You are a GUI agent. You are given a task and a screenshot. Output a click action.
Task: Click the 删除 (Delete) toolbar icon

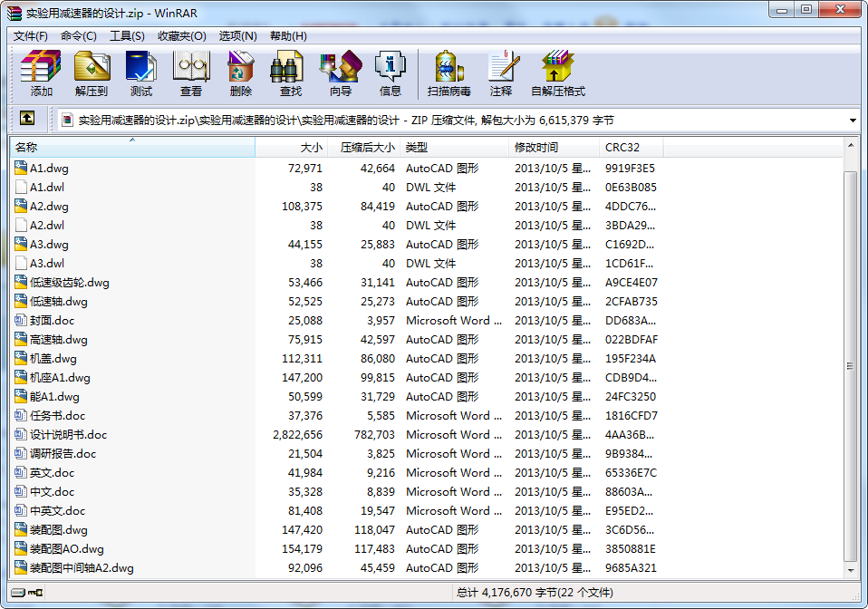click(241, 72)
